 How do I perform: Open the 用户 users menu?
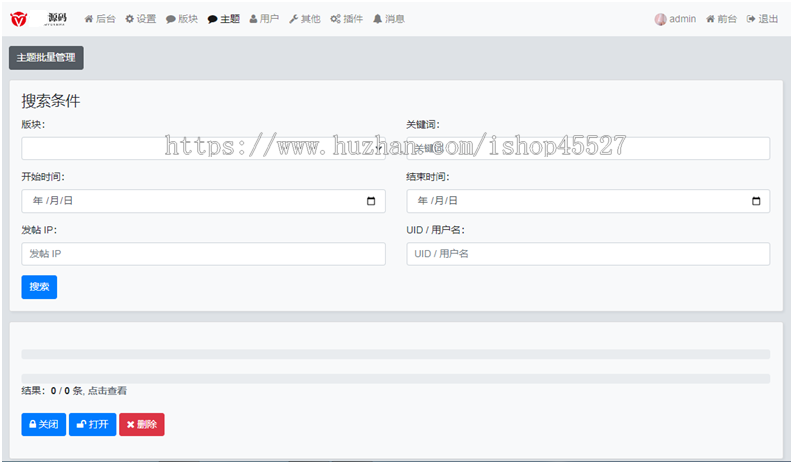point(264,19)
